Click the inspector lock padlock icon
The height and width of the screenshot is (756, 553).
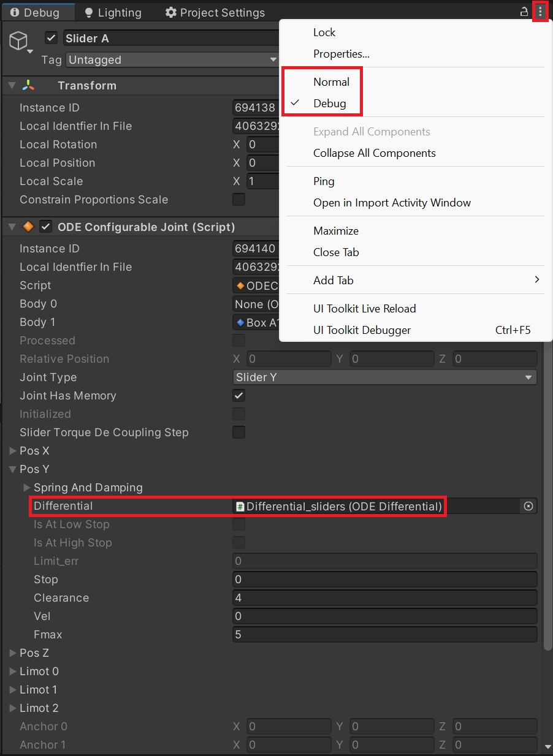click(x=524, y=11)
